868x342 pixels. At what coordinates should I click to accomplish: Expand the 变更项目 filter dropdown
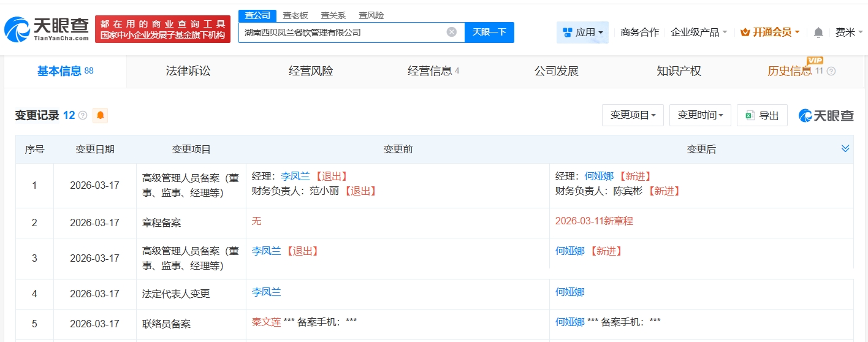point(633,115)
